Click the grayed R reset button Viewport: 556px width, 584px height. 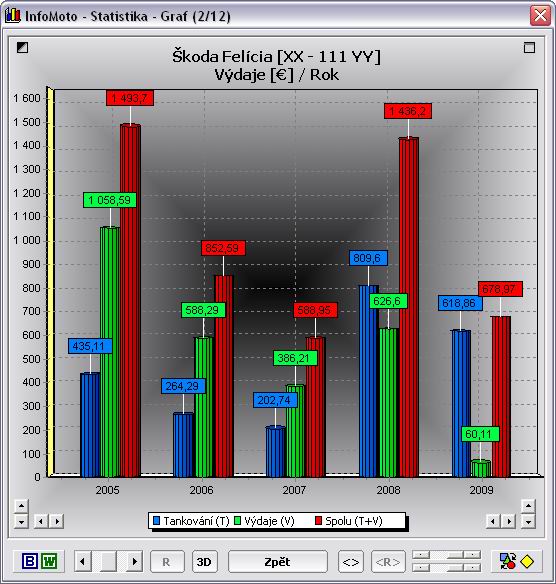[167, 561]
